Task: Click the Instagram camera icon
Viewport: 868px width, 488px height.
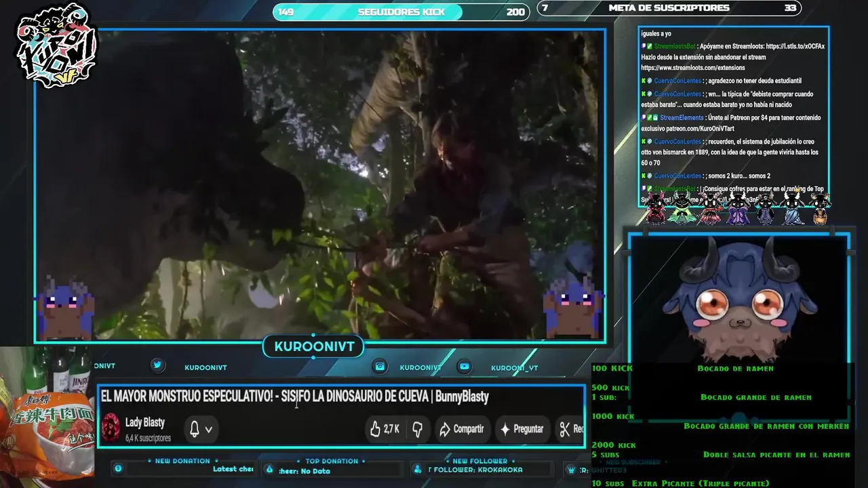Action: (380, 366)
